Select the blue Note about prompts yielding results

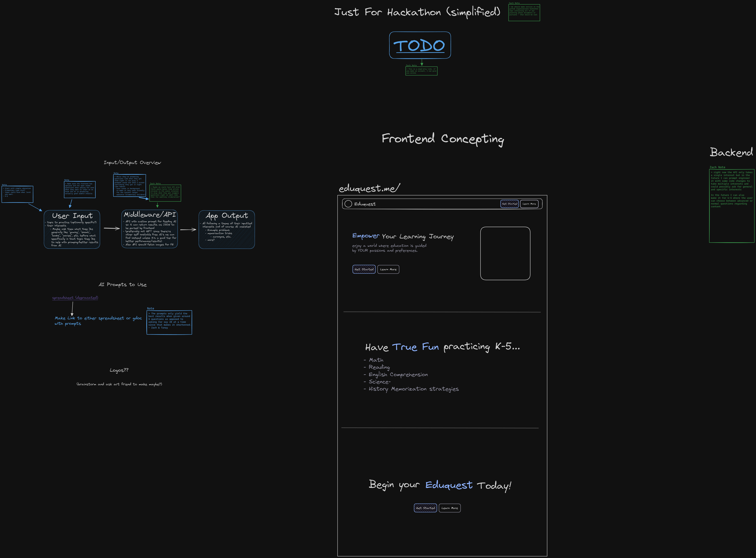(x=169, y=322)
